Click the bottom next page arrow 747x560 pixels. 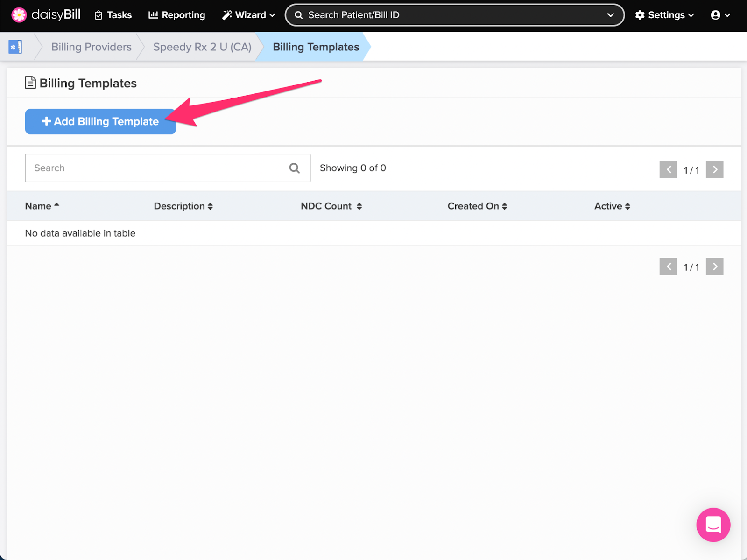point(715,266)
